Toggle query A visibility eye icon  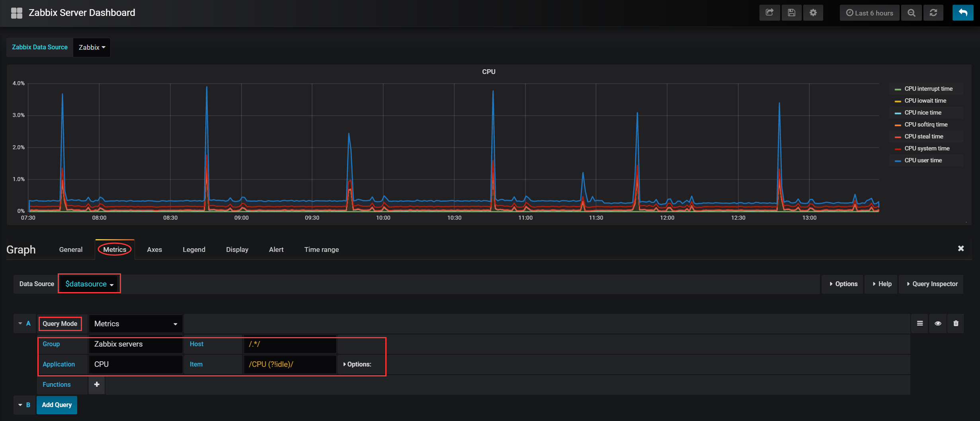[x=938, y=324]
